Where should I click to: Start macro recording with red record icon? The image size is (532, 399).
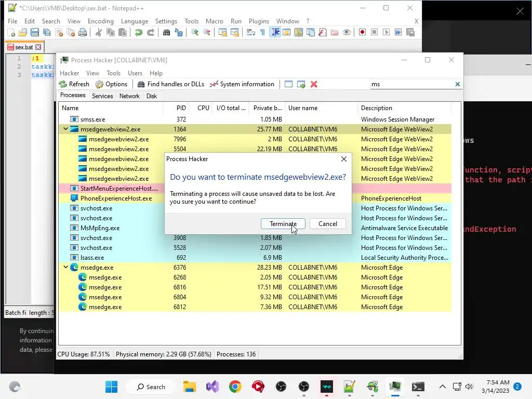362,32
